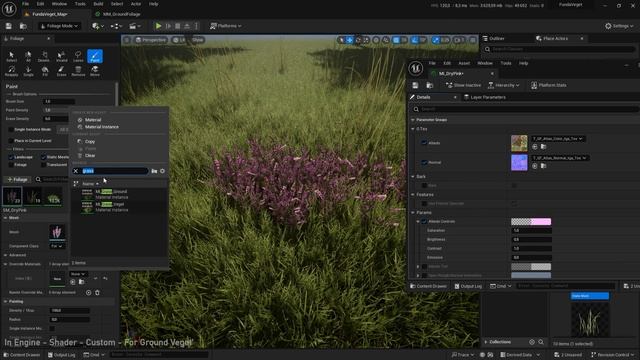The height and width of the screenshot is (360, 640).
Task: Choose Material Instance from create new asset menu
Action: (x=102, y=127)
